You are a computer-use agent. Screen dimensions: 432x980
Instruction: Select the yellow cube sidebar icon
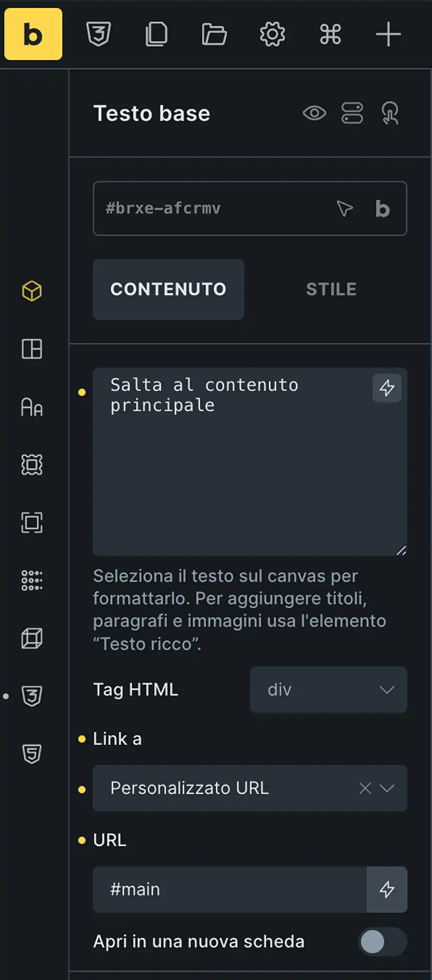(32, 291)
